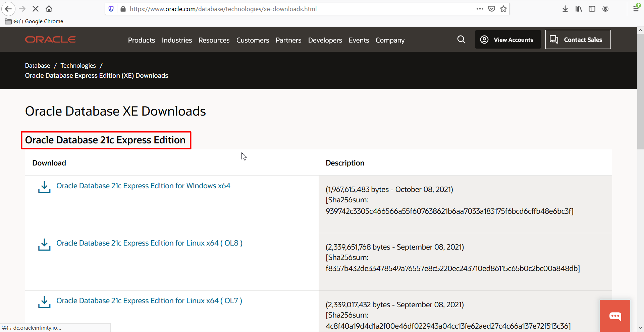
Task: Open the browser downloads arrow icon
Action: (x=565, y=9)
